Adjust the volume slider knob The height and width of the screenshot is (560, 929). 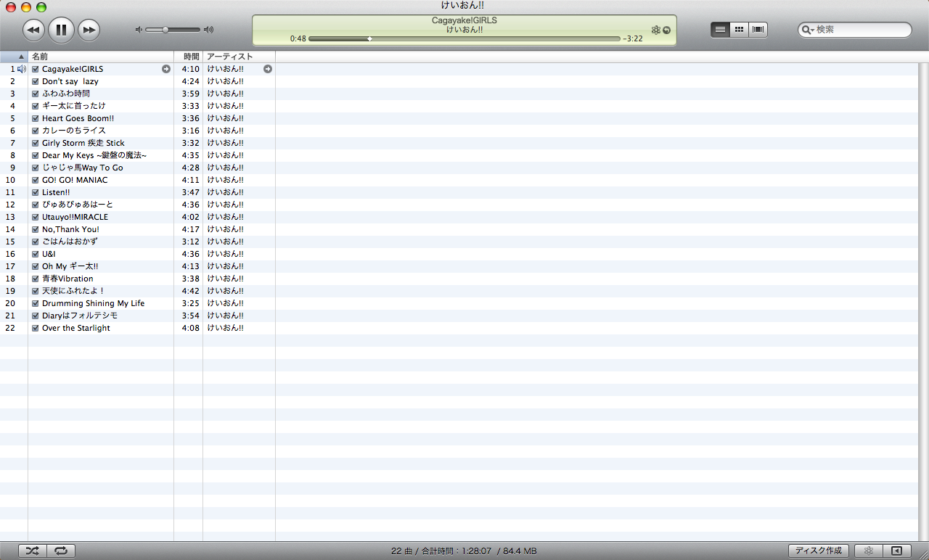(165, 30)
